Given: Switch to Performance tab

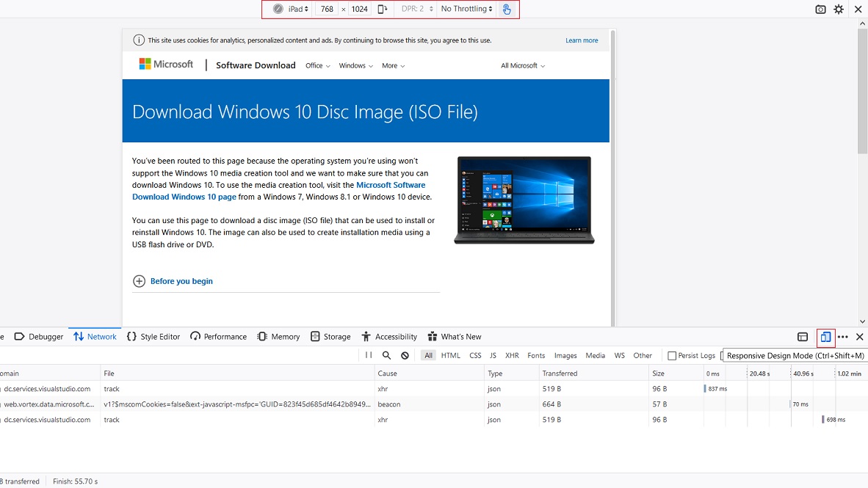Looking at the screenshot, I should tap(218, 336).
